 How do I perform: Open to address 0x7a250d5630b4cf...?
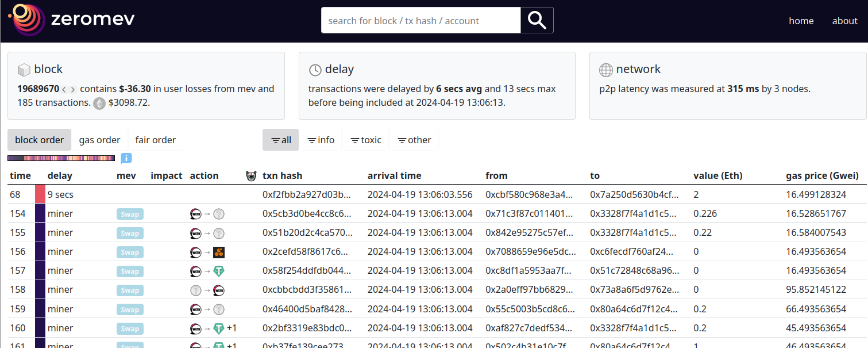634,194
